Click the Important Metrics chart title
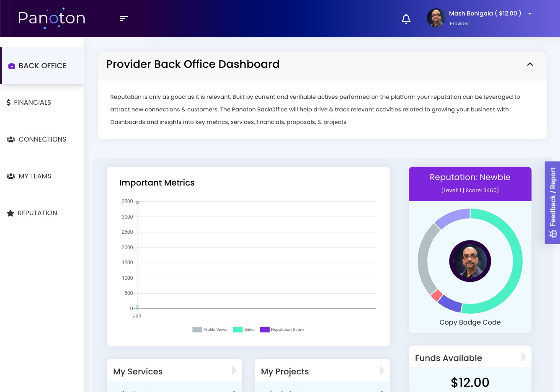The image size is (560, 392). click(x=157, y=183)
